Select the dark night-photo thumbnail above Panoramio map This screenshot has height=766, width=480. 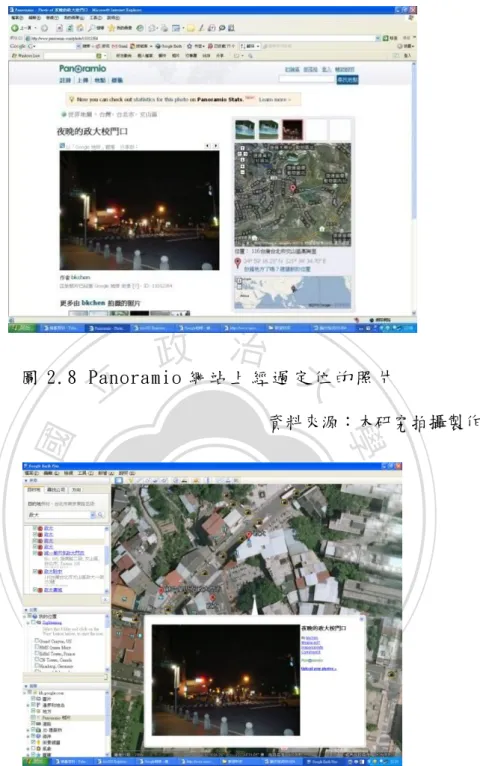click(292, 129)
